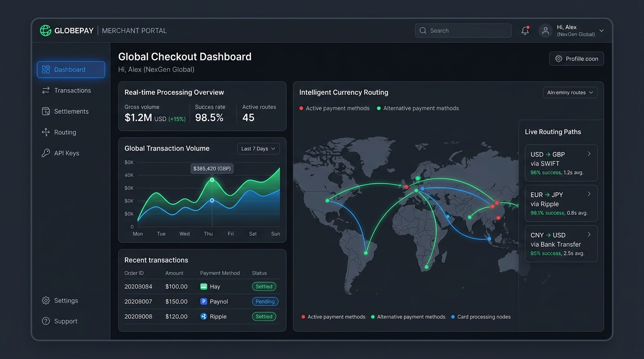This screenshot has height=359, width=644.
Task: Open the notification bell icon
Action: click(525, 30)
